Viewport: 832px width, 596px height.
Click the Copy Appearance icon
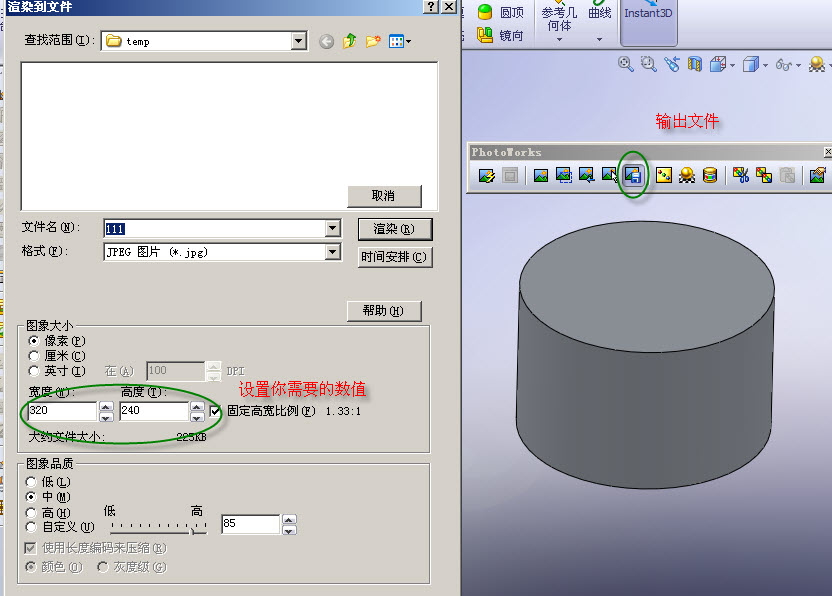[x=764, y=175]
